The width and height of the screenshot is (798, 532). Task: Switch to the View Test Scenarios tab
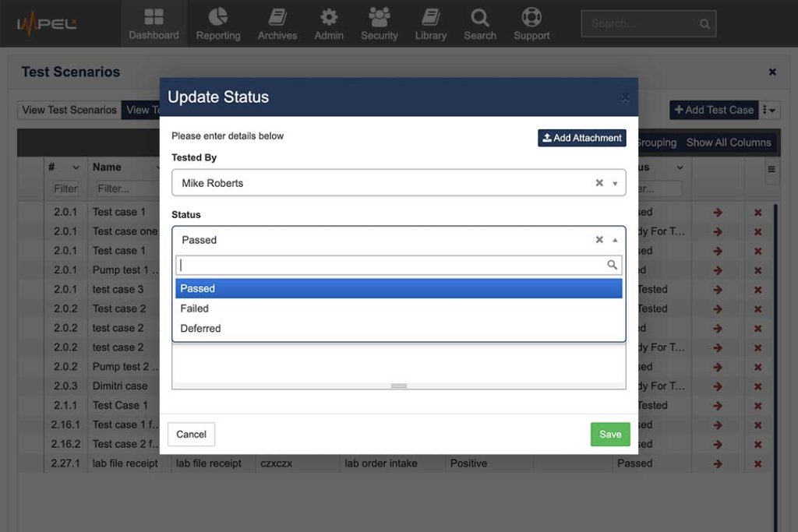click(68, 110)
